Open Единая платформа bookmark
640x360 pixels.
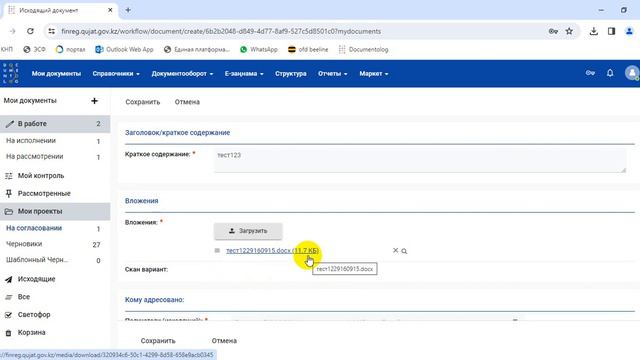[197, 49]
